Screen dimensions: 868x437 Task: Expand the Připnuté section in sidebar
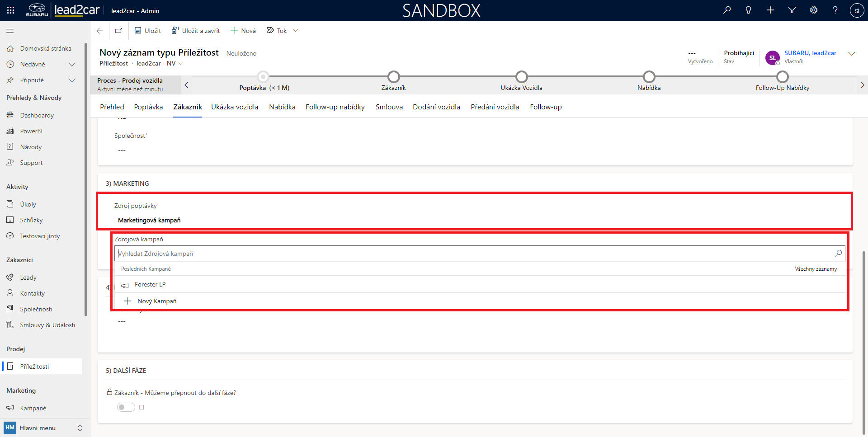point(71,80)
